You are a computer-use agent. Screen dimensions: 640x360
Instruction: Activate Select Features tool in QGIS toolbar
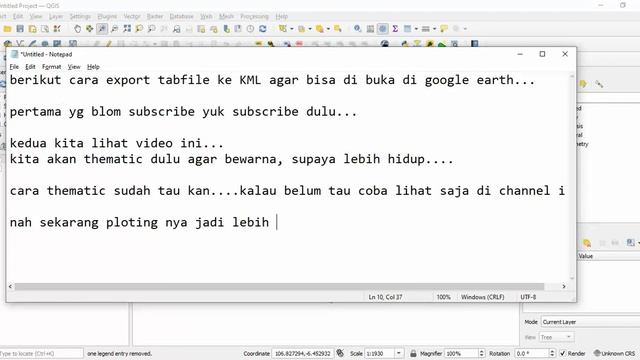pyautogui.click(x=282, y=29)
